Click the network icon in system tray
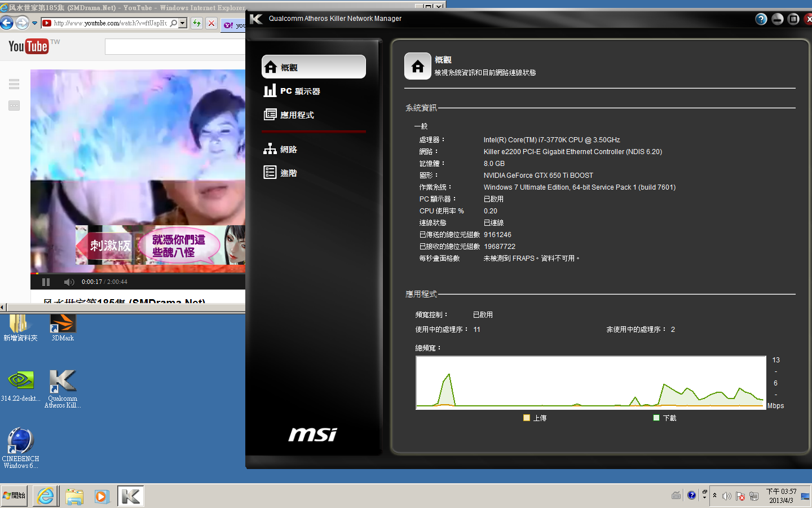 coord(754,496)
